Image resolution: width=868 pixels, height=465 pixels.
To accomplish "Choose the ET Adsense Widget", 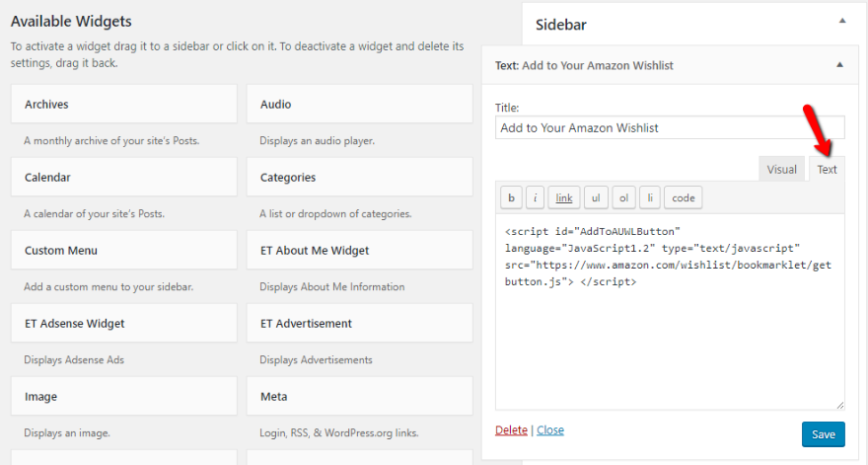I will [123, 323].
